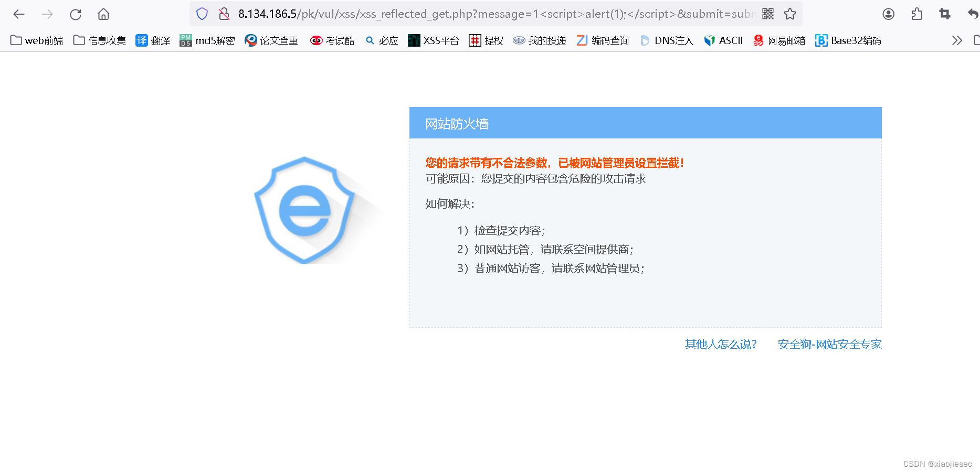Screen dimensions: 980x473
Task: Show more bookmarks with the chevron
Action: pos(957,40)
